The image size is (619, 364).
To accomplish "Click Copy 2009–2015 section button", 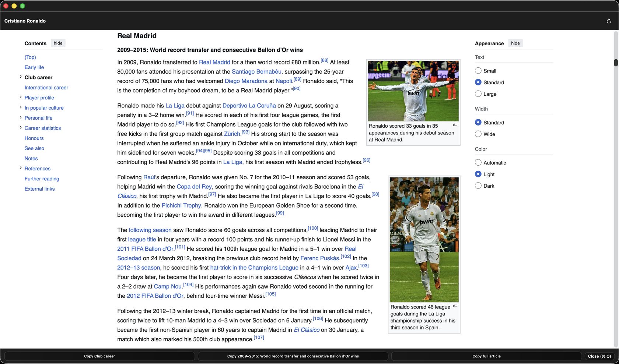I will coord(293,356).
